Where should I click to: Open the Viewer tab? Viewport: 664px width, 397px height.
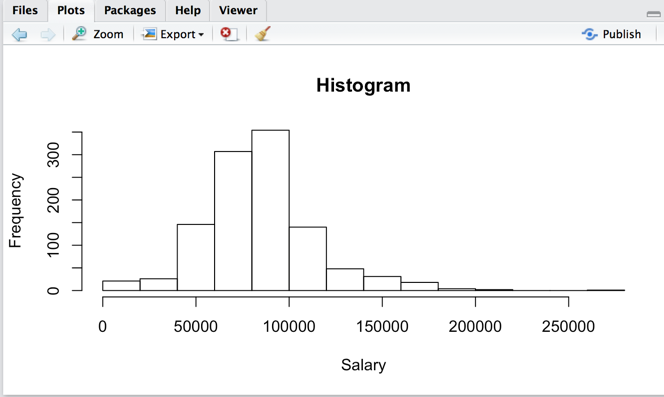[x=238, y=10]
